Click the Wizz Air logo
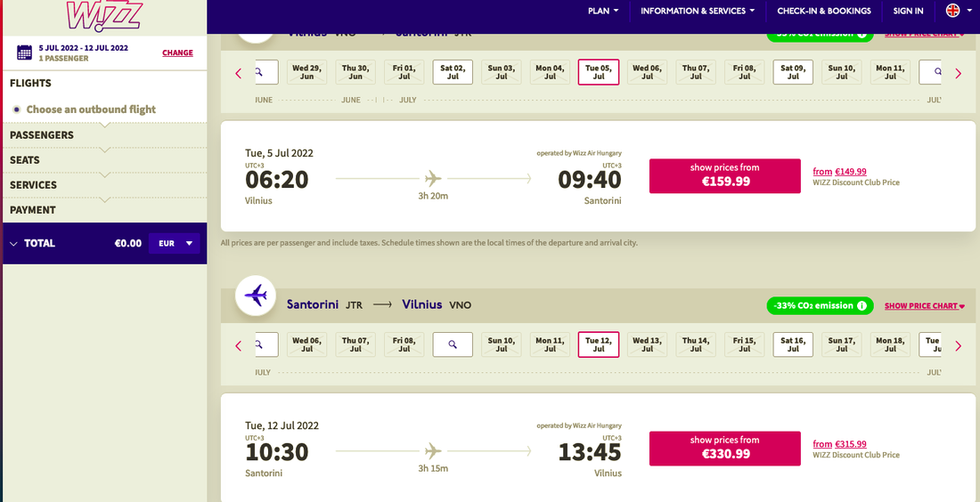 pos(103,15)
